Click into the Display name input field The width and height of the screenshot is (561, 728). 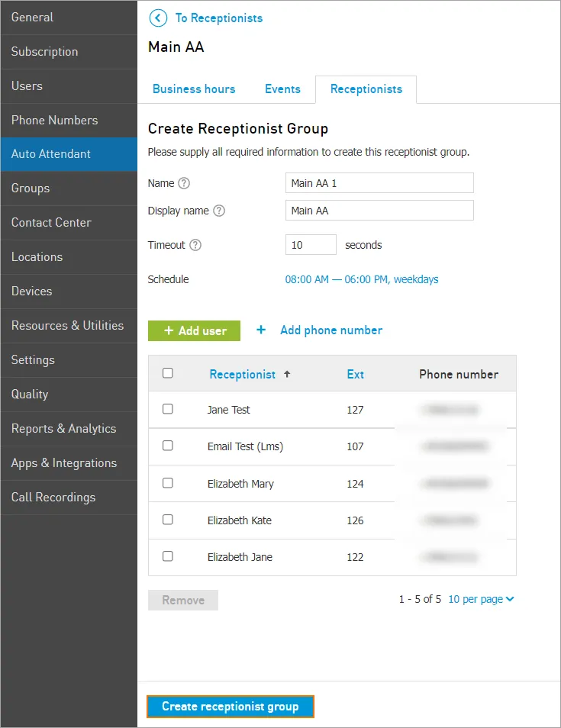pos(379,211)
